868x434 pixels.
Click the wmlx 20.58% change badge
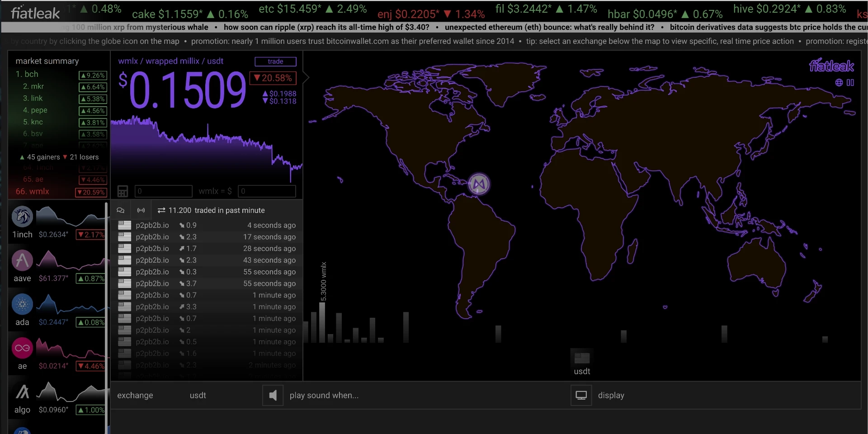[273, 78]
